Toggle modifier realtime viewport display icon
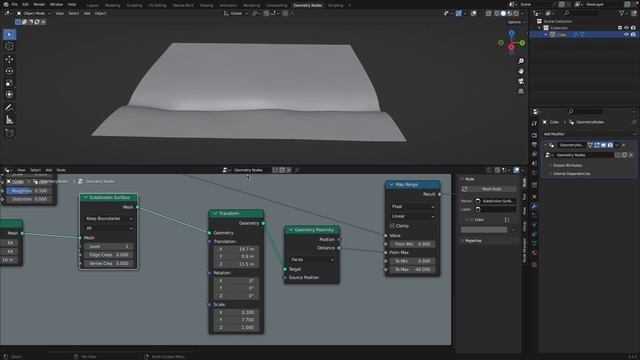 pos(603,145)
